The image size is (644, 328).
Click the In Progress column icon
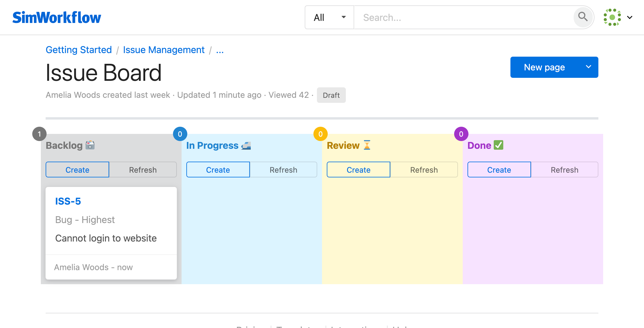[x=246, y=146]
